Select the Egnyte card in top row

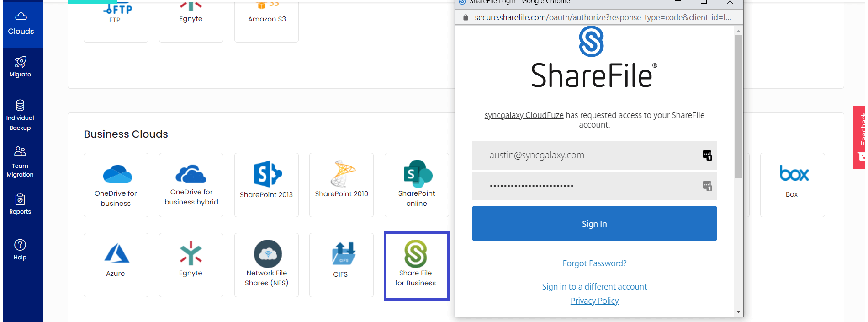point(191,21)
